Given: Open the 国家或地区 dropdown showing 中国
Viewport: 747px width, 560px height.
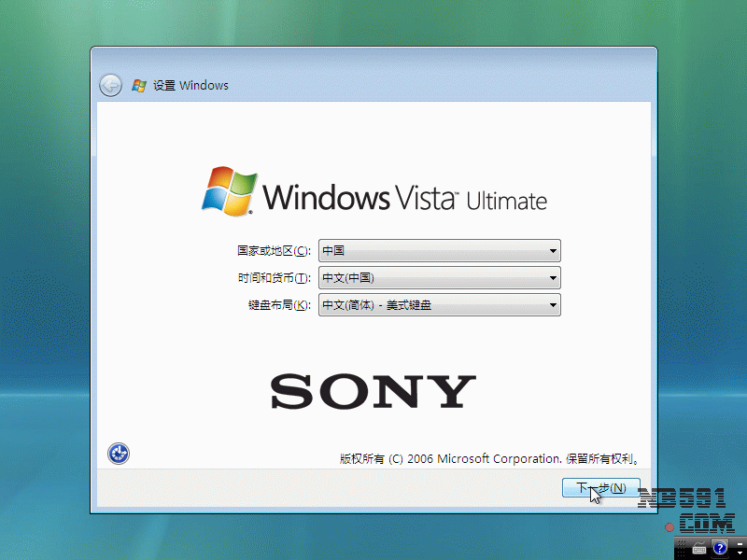Looking at the screenshot, I should [439, 250].
